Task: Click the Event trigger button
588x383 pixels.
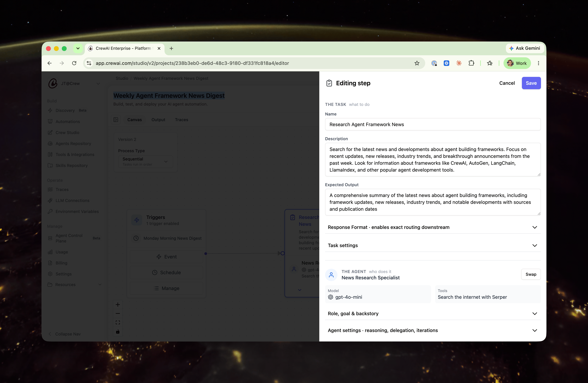Action: pos(167,257)
